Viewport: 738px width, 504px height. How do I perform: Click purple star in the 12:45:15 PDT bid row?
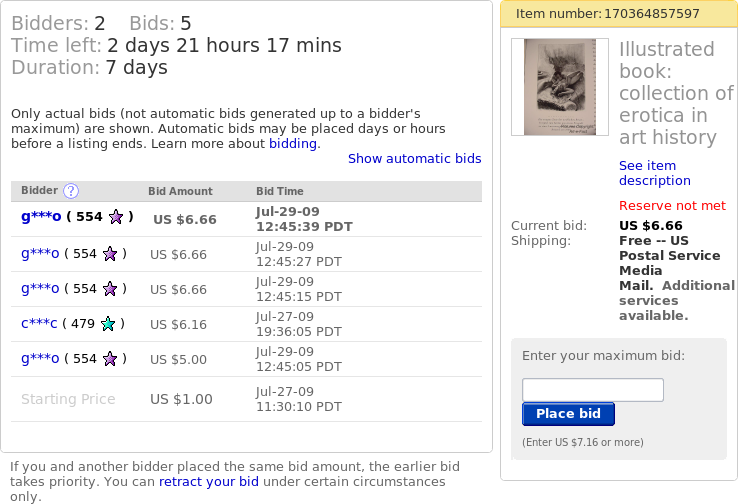[x=110, y=288]
